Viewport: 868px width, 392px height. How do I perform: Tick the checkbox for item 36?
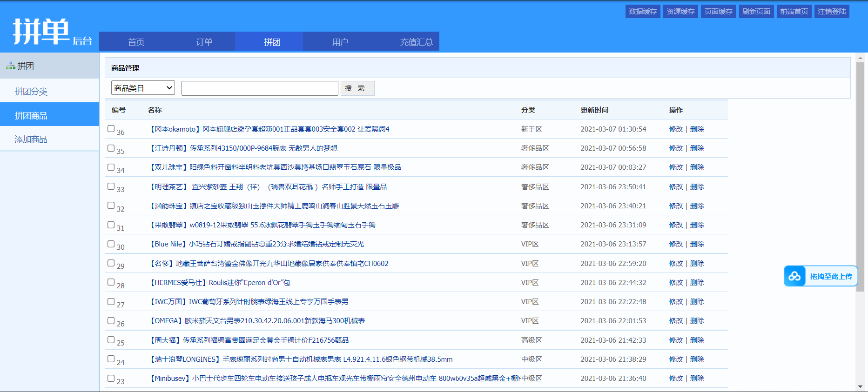pos(111,128)
